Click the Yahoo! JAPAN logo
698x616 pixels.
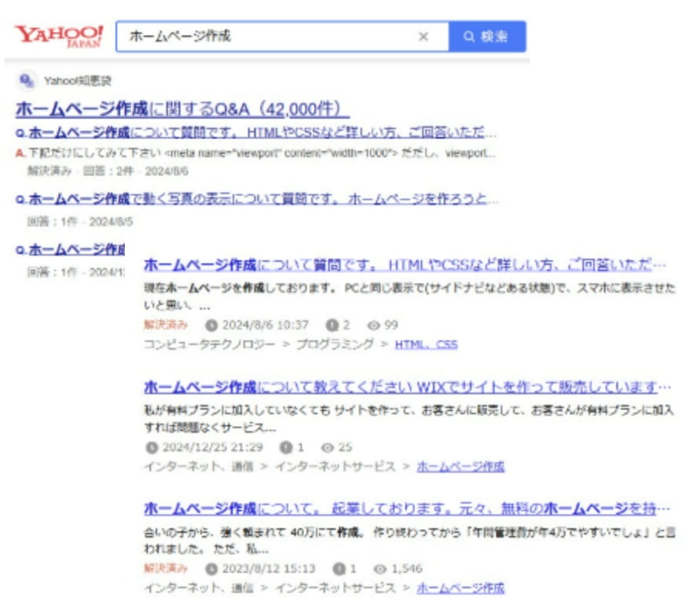click(x=59, y=36)
